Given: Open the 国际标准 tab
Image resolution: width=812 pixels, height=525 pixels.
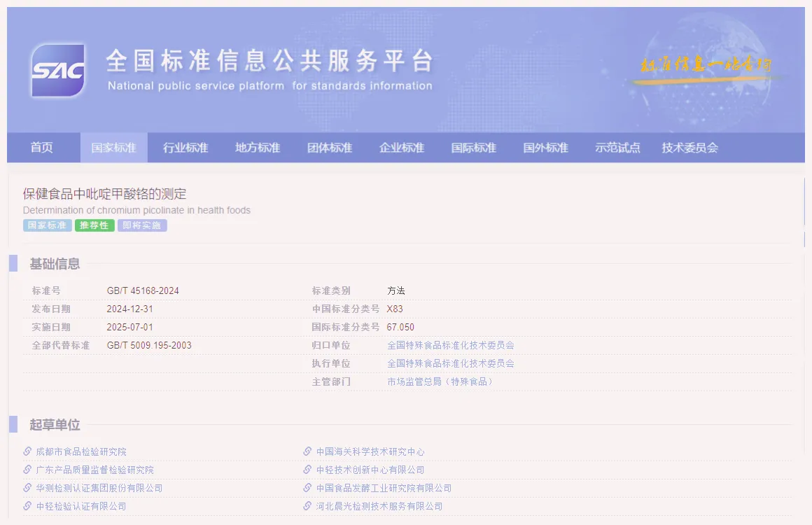Looking at the screenshot, I should 473,148.
